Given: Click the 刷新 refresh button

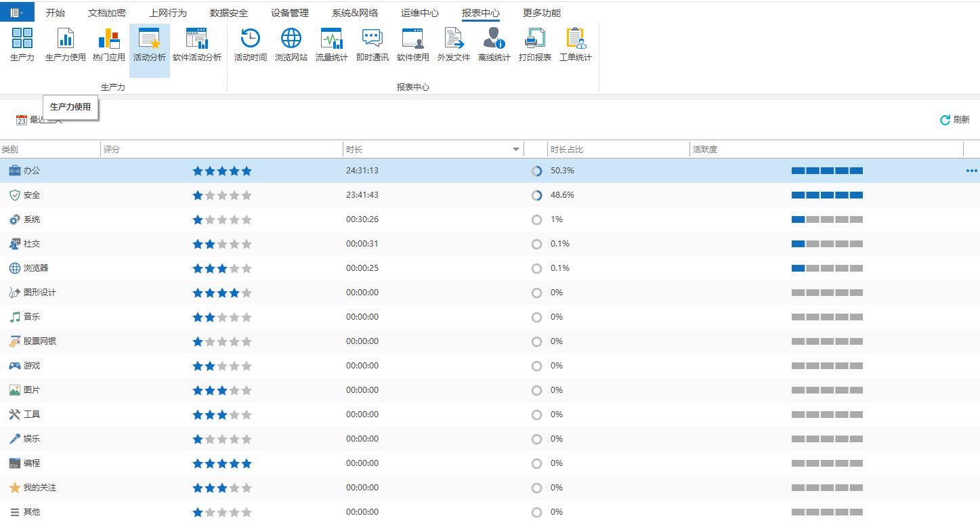Looking at the screenshot, I should coord(955,120).
